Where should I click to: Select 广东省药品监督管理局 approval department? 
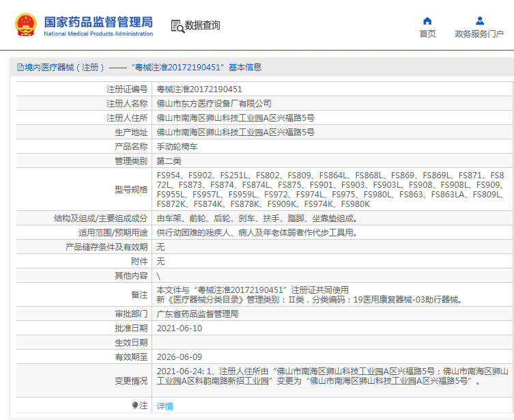tap(197, 314)
